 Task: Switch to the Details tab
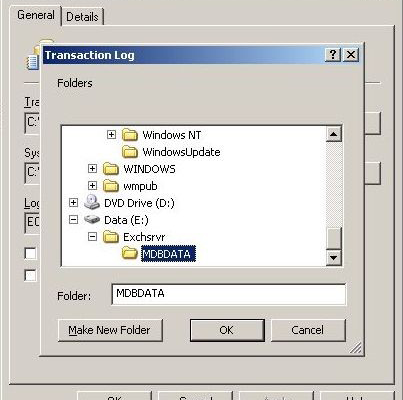click(x=82, y=17)
